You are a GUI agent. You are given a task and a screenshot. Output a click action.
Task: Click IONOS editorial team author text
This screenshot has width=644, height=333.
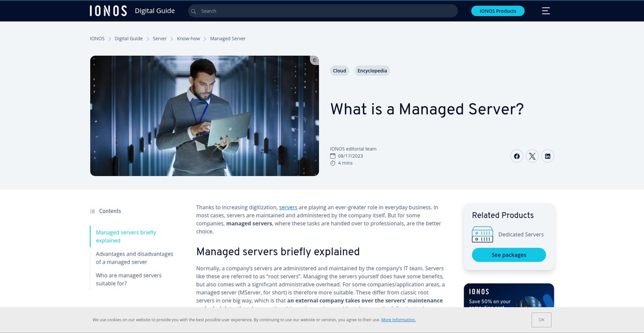click(353, 149)
